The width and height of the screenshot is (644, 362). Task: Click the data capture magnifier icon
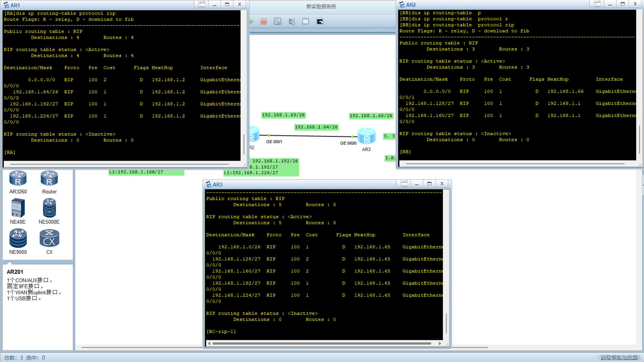pyautogui.click(x=278, y=21)
